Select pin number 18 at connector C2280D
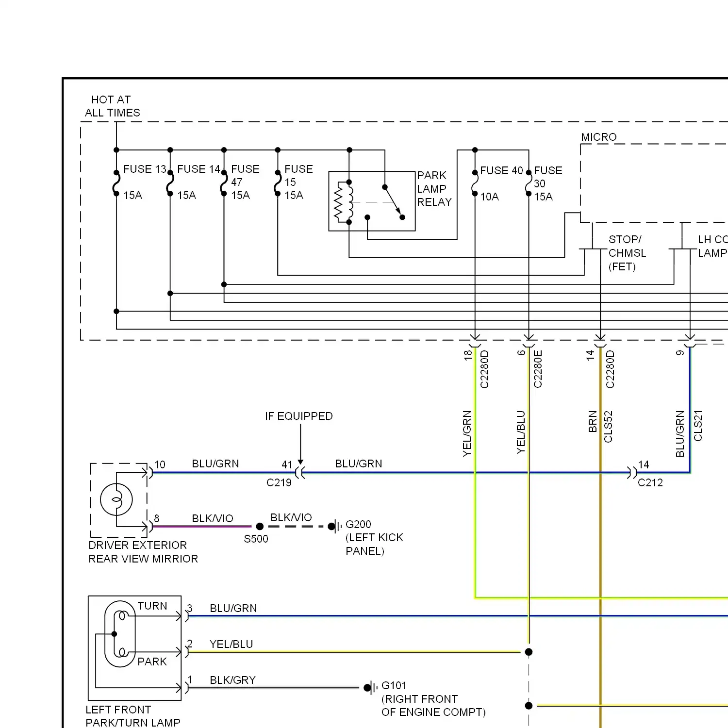The height and width of the screenshot is (728, 728). coord(468,355)
